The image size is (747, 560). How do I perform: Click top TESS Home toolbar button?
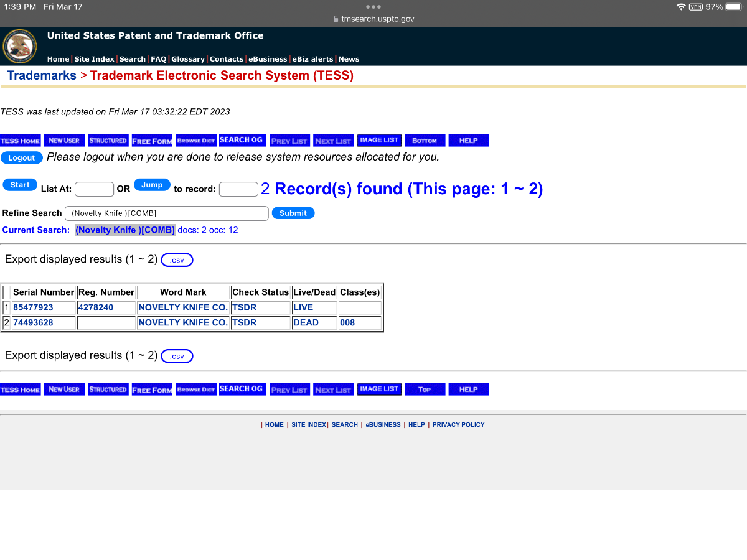click(21, 141)
